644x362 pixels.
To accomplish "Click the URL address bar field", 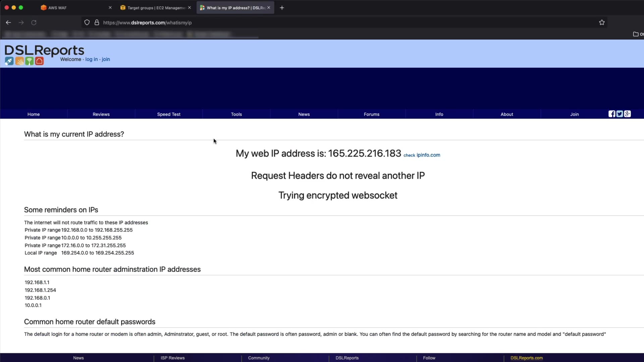I will pyautogui.click(x=302, y=22).
